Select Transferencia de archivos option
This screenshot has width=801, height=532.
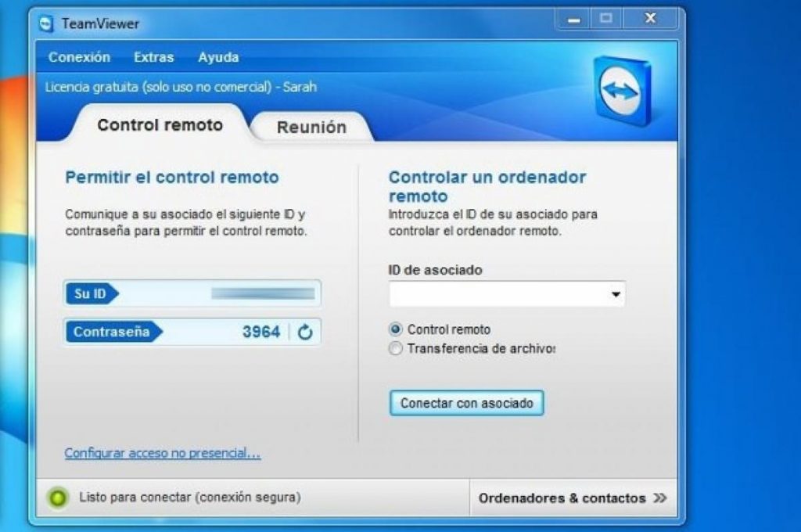[x=397, y=348]
